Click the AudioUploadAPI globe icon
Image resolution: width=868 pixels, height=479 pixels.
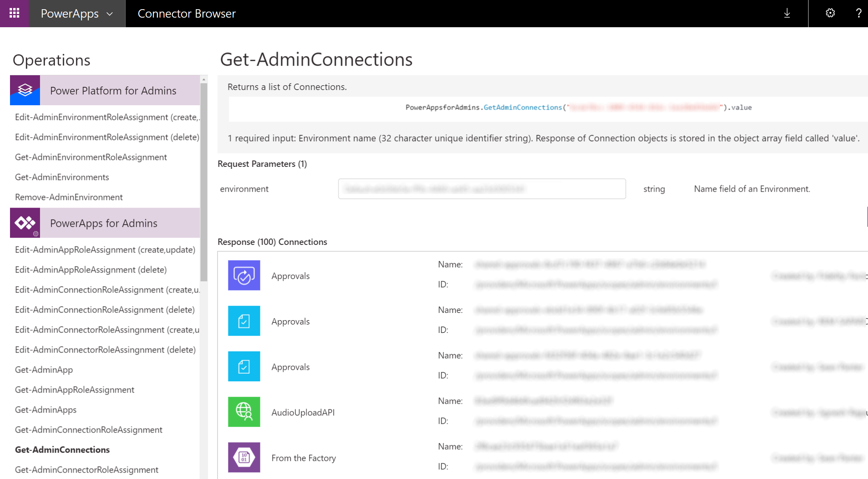click(x=244, y=412)
